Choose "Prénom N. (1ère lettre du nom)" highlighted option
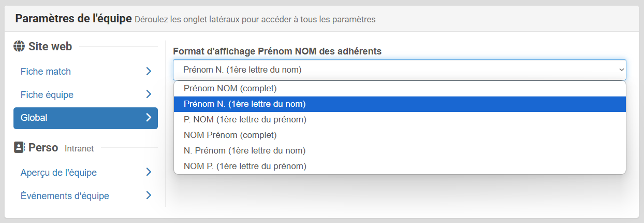 [244, 104]
